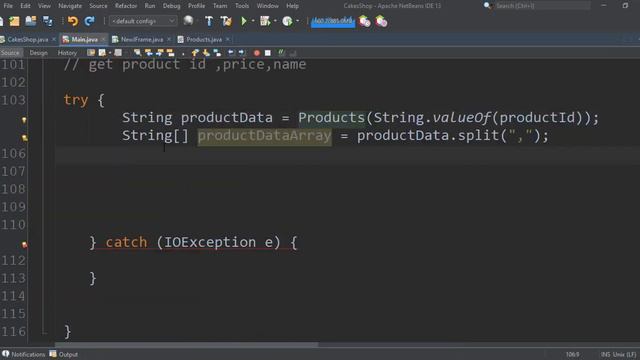Viewport: 640px width, 360px height.
Task: Redo the last undone edit
Action: click(89, 21)
